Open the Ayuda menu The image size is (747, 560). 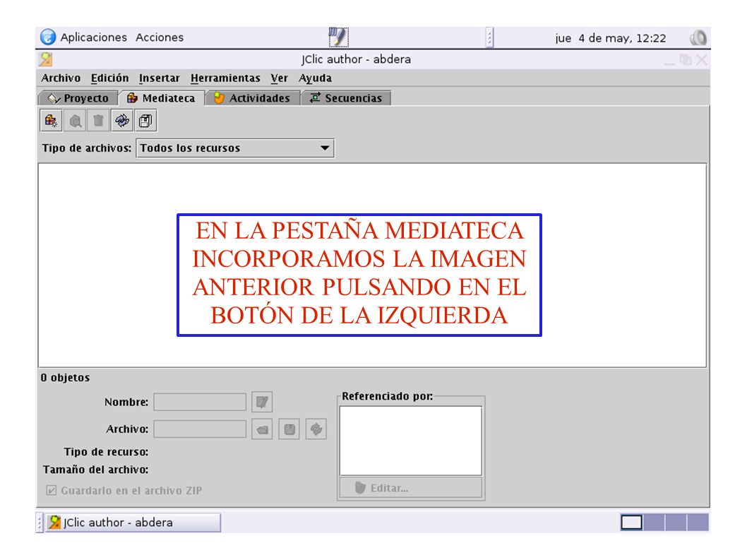(x=315, y=78)
